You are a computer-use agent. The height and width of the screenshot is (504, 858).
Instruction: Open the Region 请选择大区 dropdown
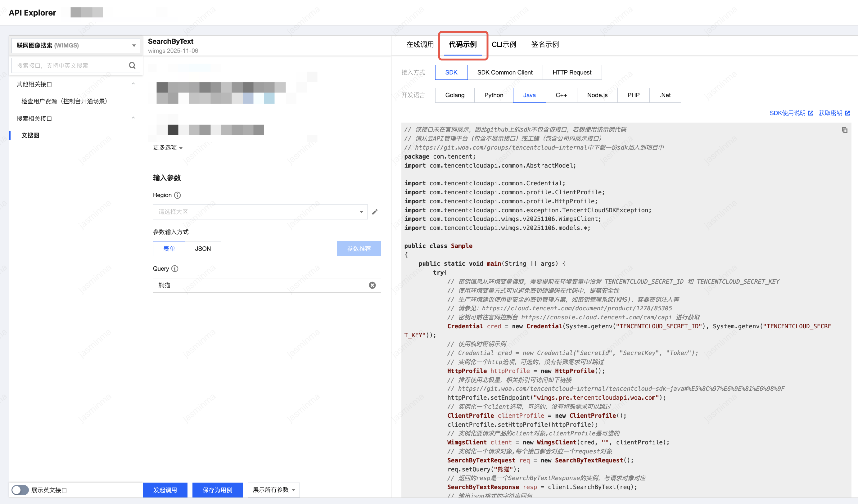click(260, 212)
